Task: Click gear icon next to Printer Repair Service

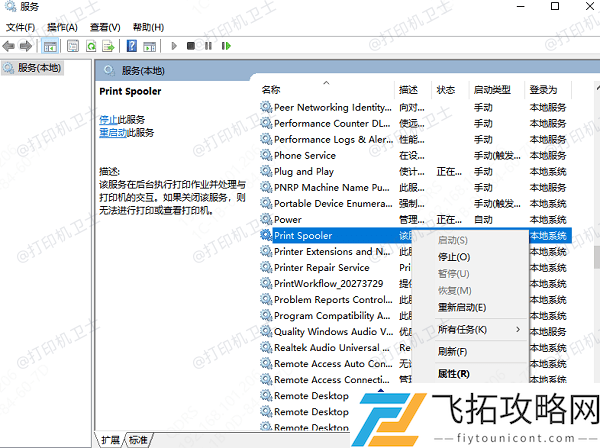Action: (x=266, y=267)
